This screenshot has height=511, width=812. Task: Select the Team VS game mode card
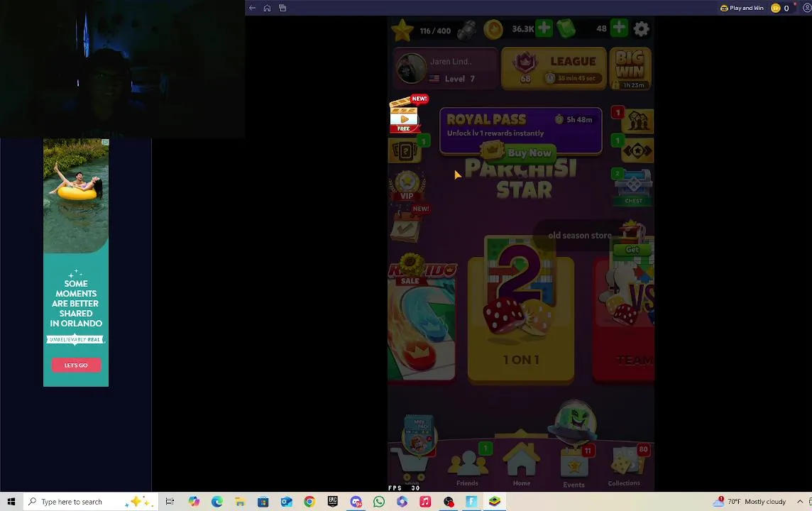point(623,320)
